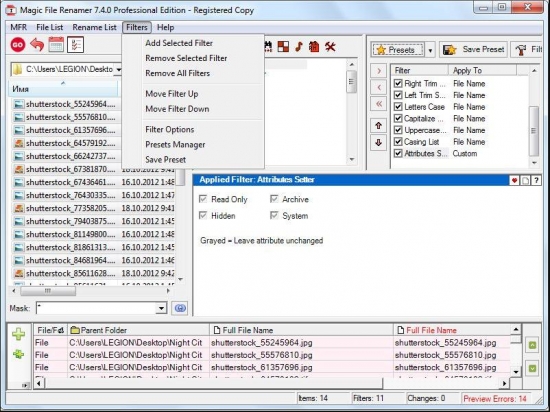
Task: Click the page icon in Applied Filter bar
Action: point(525,181)
